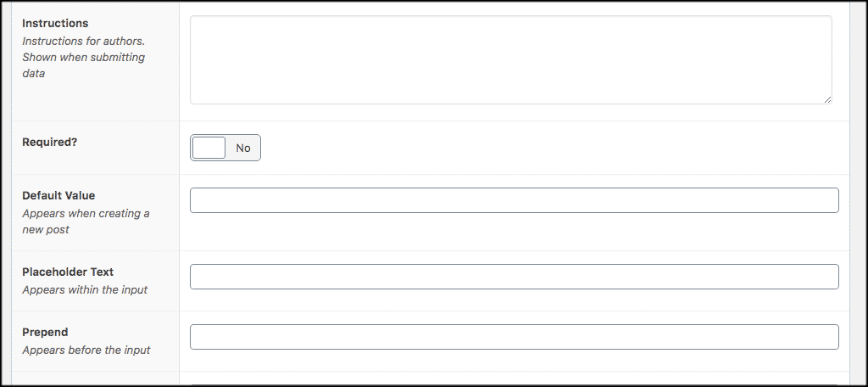The image size is (868, 387).
Task: Click the Prepend label
Action: [x=45, y=332]
